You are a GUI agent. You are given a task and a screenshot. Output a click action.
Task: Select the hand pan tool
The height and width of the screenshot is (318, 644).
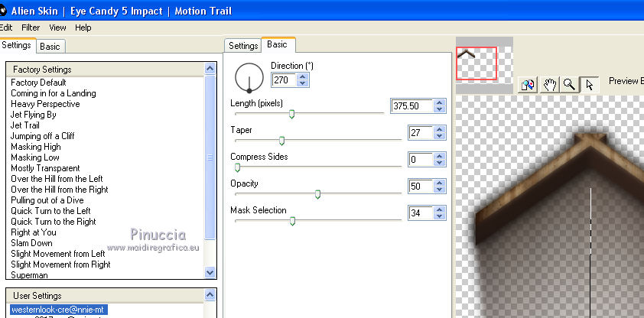coord(549,85)
